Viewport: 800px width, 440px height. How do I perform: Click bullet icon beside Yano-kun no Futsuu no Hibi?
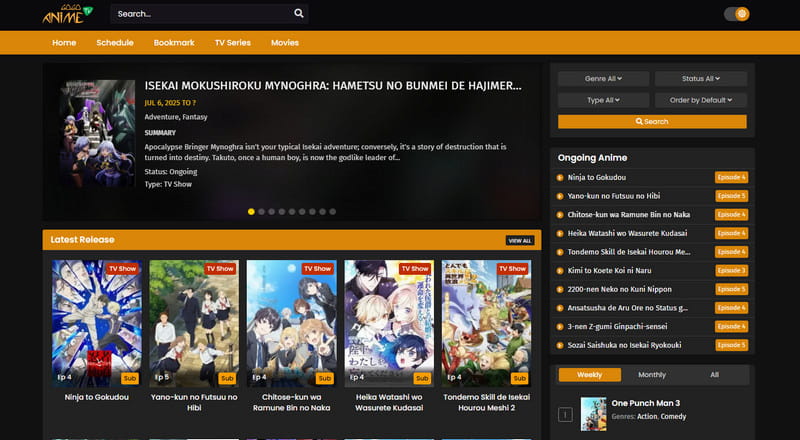(x=560, y=196)
